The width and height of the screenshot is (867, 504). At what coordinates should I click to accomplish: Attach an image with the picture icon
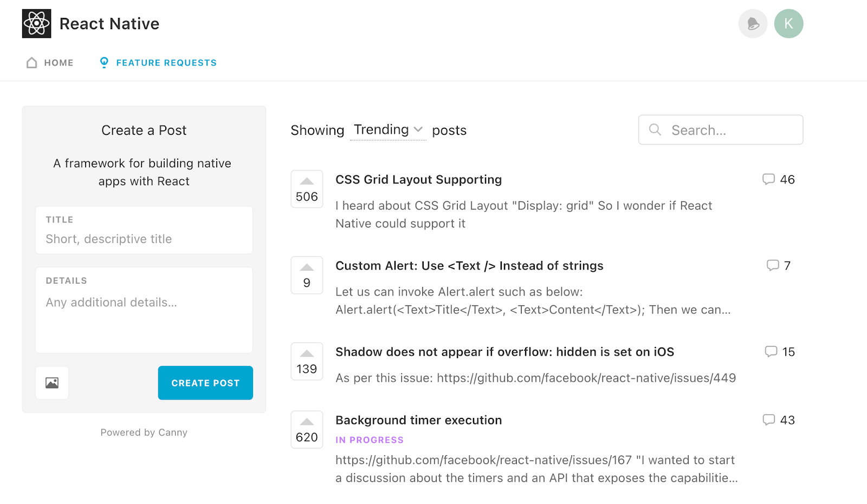(52, 383)
